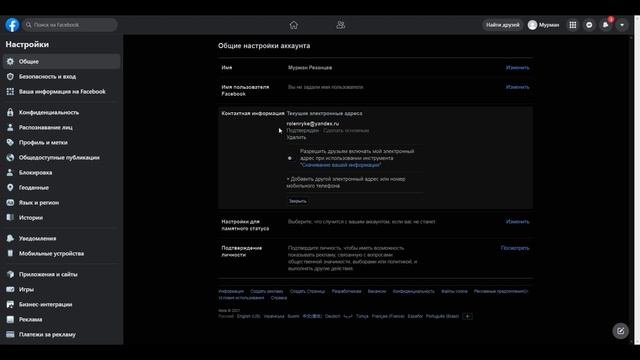Click the Язык и регион icon
Screen dimensions: 640x360
tap(10, 203)
